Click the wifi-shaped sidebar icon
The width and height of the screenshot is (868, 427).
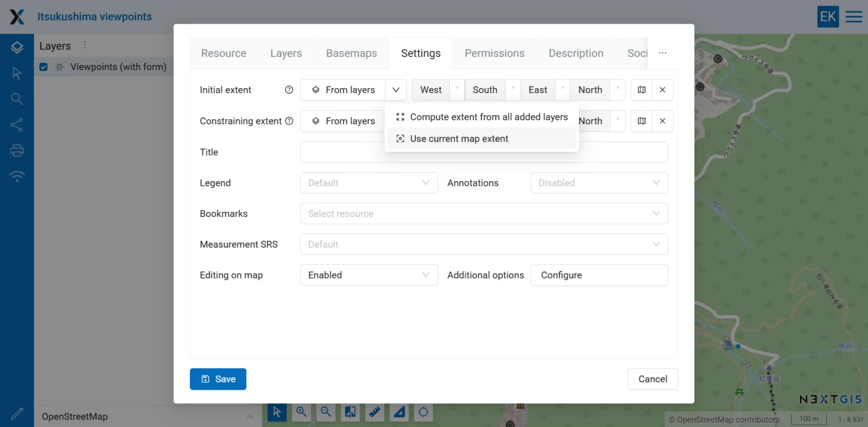17,176
